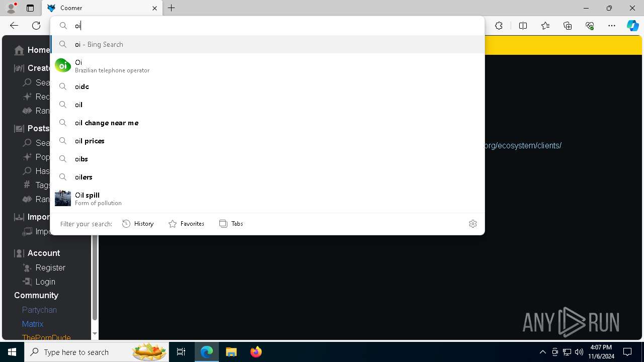Open the Login link

pyautogui.click(x=39, y=282)
